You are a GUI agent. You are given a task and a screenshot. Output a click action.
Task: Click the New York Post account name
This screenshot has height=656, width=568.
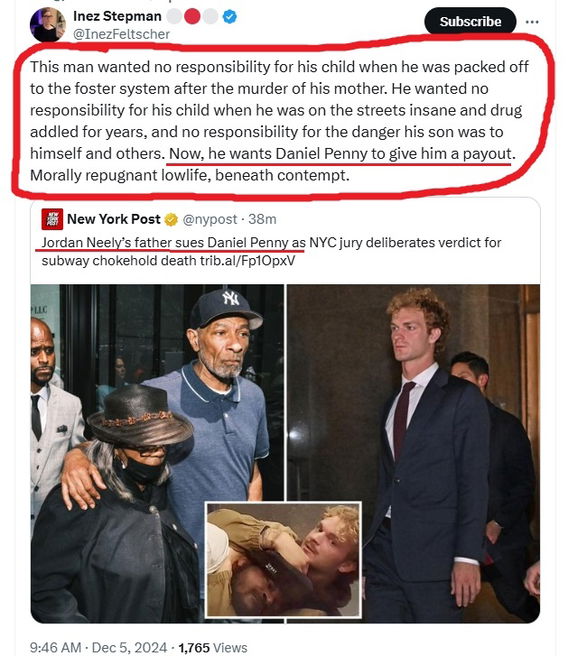(x=114, y=219)
